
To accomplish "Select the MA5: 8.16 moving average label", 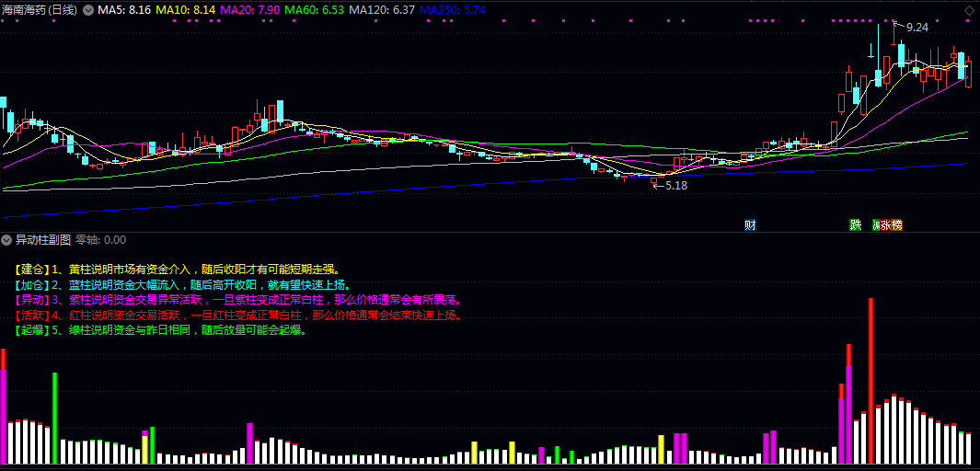I will tap(124, 10).
